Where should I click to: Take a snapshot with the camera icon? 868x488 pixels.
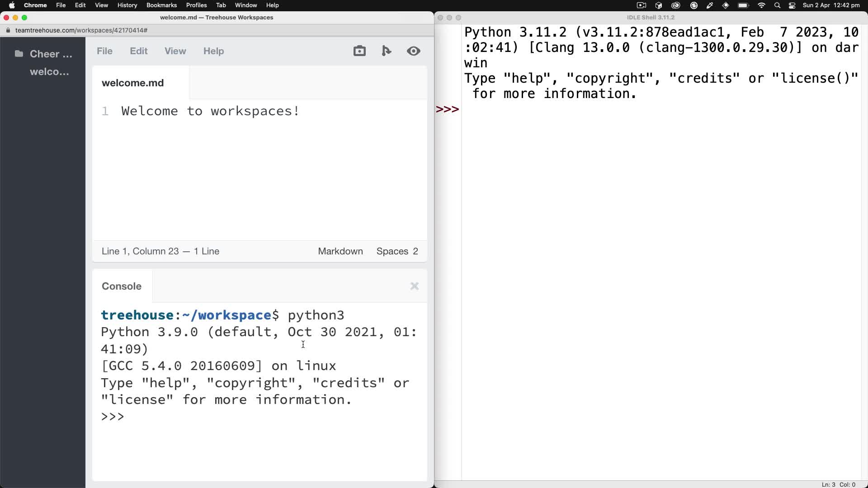(359, 51)
